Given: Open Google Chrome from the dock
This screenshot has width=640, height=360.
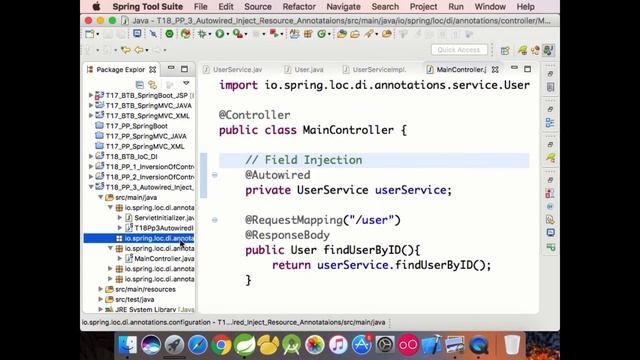Looking at the screenshot, I should (221, 345).
